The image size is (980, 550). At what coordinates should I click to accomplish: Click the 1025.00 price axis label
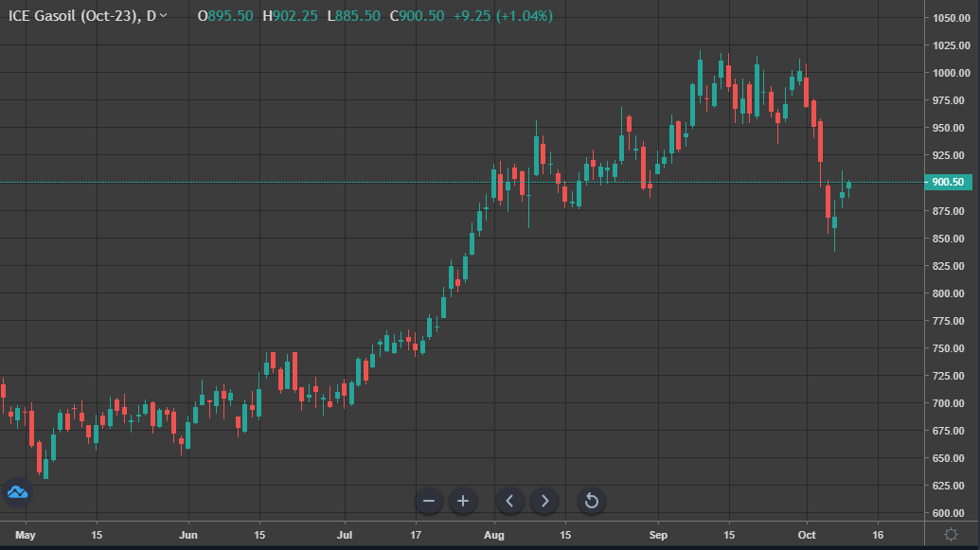(952, 45)
